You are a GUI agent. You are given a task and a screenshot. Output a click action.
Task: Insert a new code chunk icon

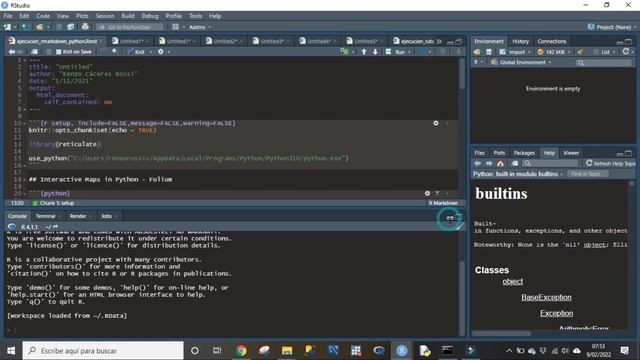(344, 52)
